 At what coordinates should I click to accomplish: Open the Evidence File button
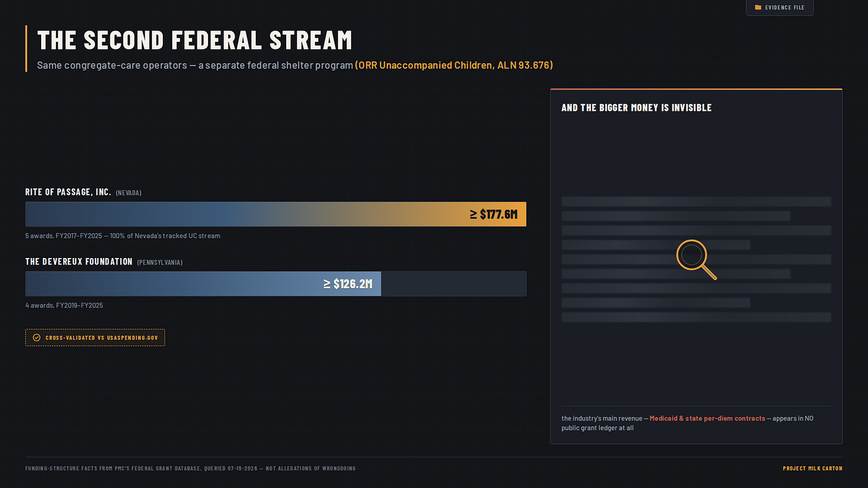tap(779, 7)
